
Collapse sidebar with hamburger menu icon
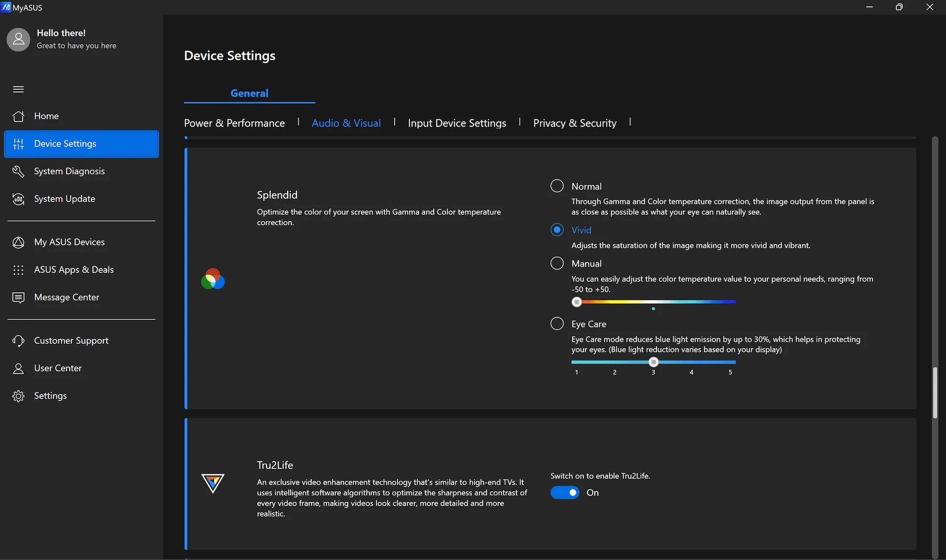coord(18,89)
